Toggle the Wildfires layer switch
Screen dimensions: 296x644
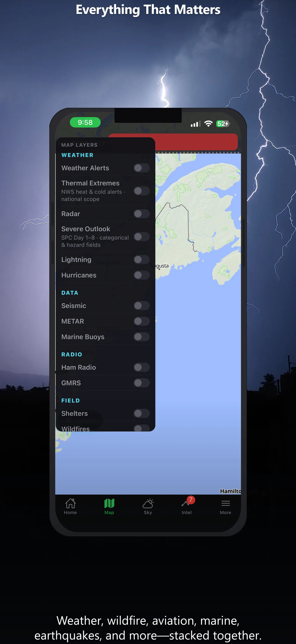pyautogui.click(x=141, y=428)
